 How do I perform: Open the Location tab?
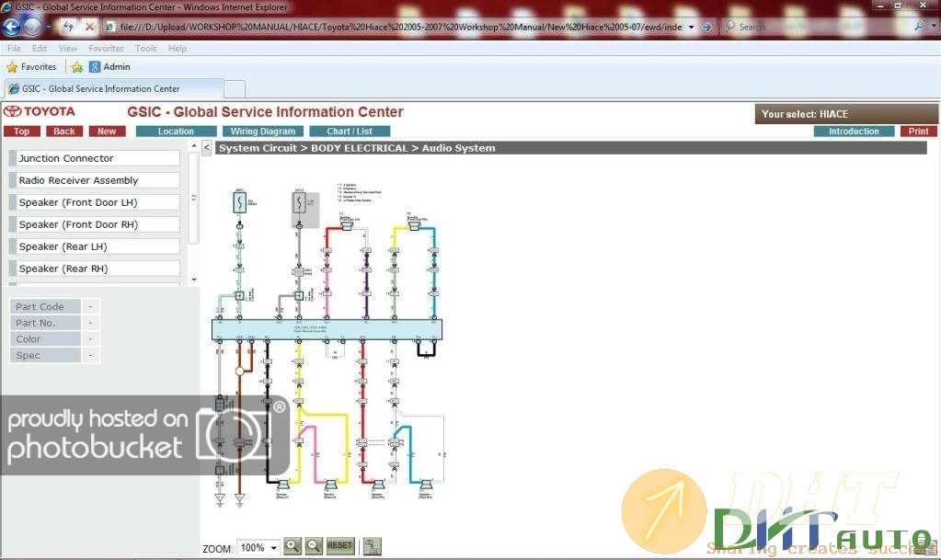(176, 131)
